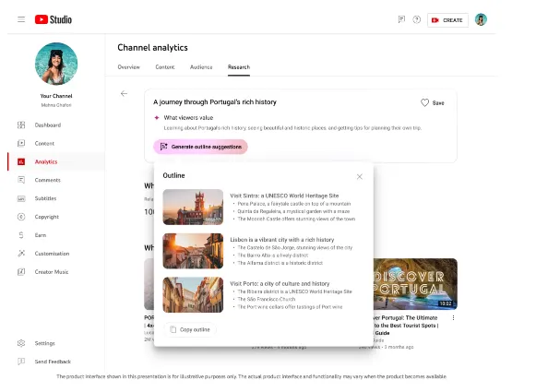The image size is (536, 392).
Task: Open Dashboard from the sidebar label
Action: point(48,125)
